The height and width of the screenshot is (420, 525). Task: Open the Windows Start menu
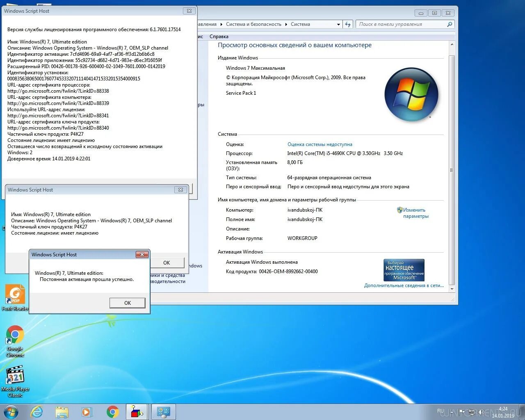(11, 411)
